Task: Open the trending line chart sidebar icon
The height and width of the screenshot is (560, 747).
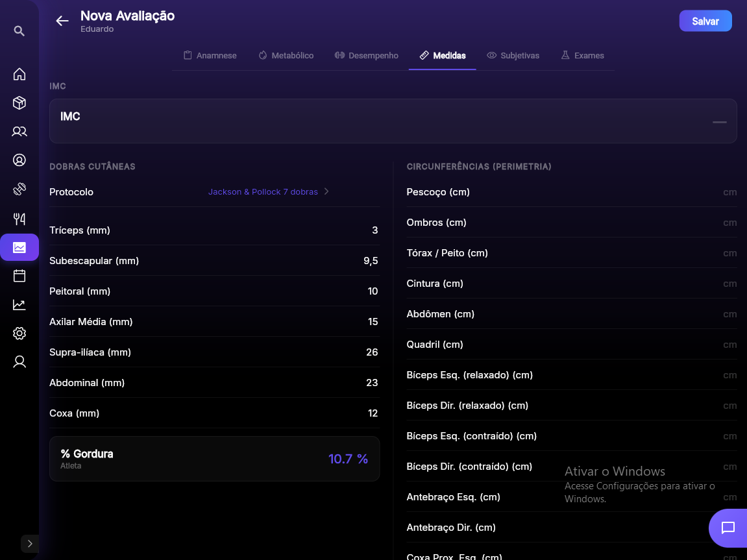Action: (x=19, y=305)
